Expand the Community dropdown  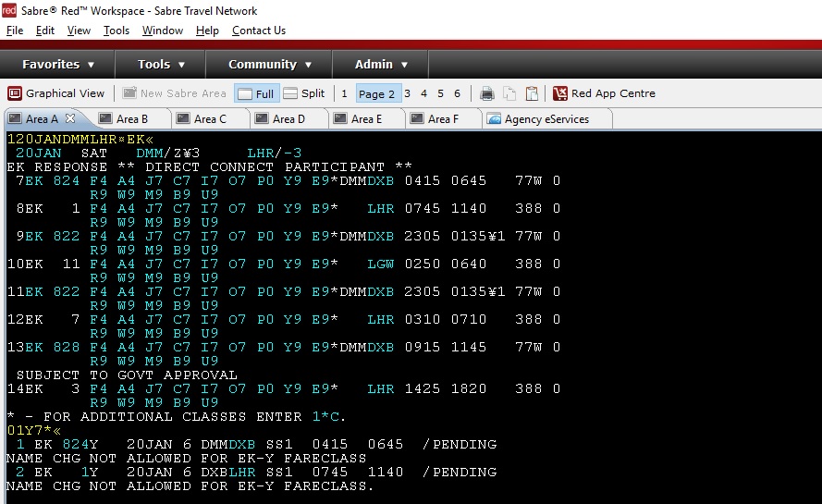pyautogui.click(x=269, y=65)
